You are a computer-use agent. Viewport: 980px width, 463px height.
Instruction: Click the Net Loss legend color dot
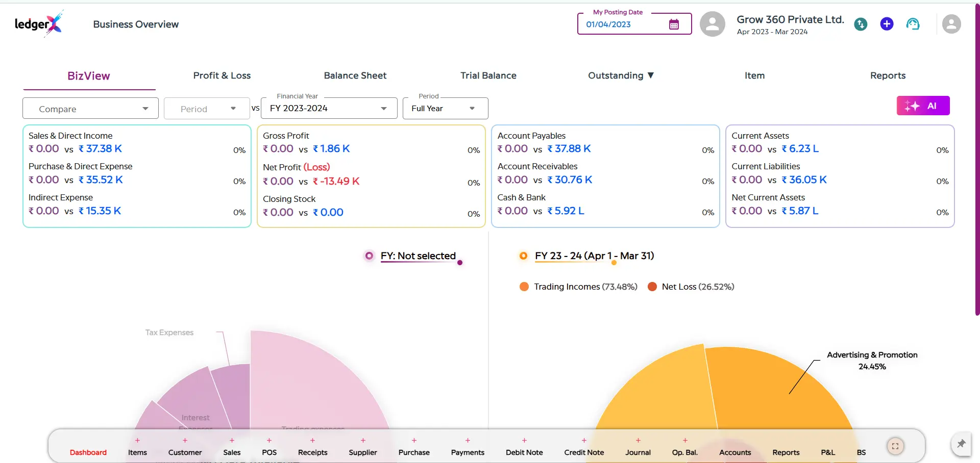coord(652,287)
